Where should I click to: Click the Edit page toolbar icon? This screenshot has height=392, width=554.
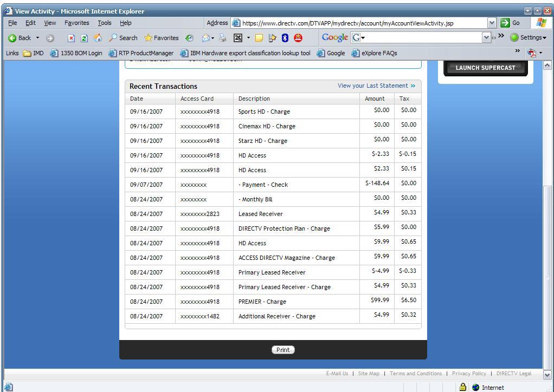click(238, 38)
